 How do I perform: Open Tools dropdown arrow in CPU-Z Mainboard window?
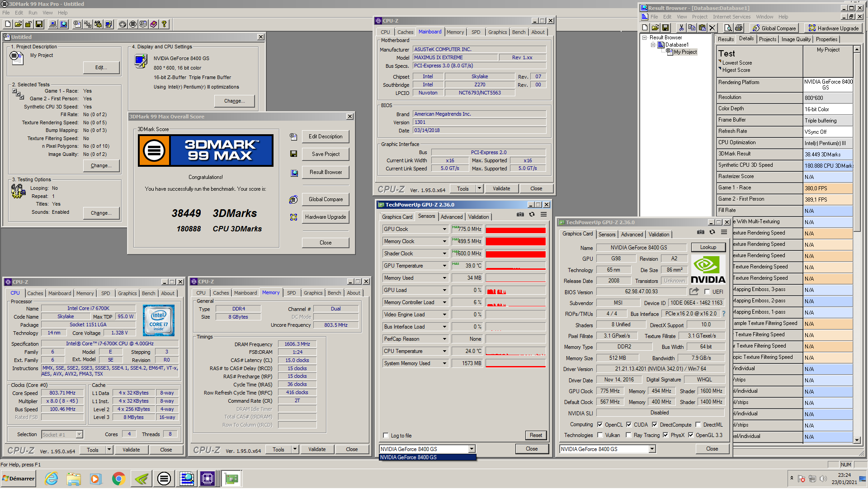(479, 188)
